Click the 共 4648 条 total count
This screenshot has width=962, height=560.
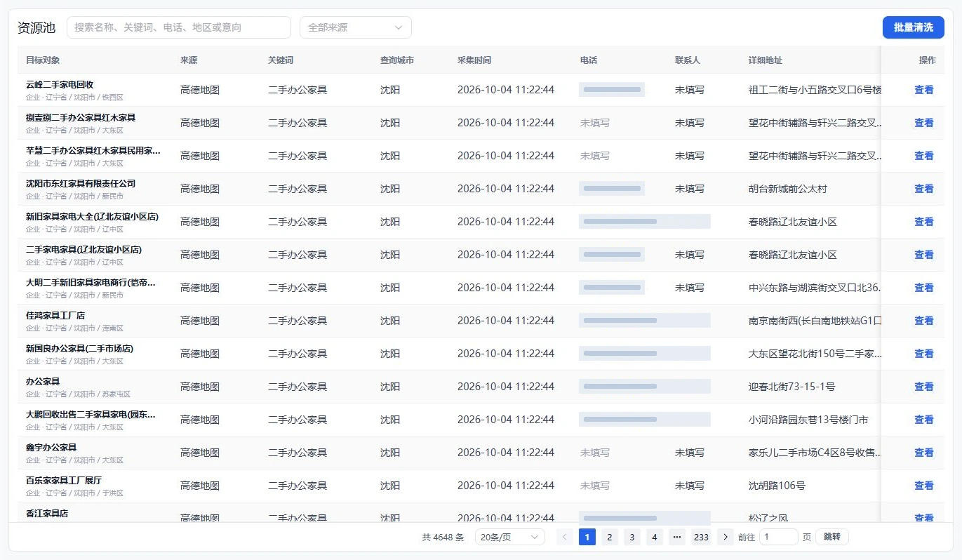(x=443, y=537)
